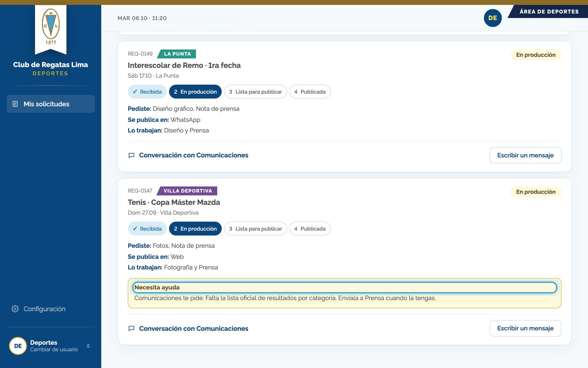Click the Mis solicitudes document icon
The width and height of the screenshot is (588, 368).
pyautogui.click(x=15, y=104)
